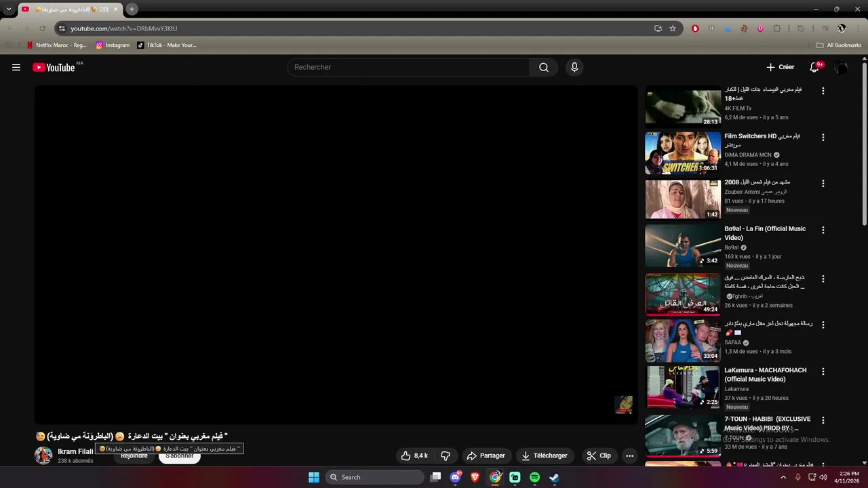Click the address bar URL
The height and width of the screenshot is (488, 868).
pos(124,28)
